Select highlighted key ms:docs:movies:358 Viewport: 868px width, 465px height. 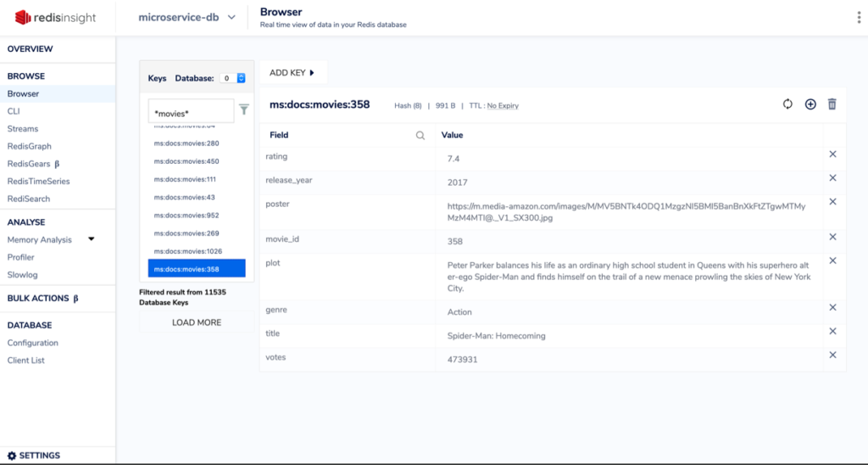(197, 269)
